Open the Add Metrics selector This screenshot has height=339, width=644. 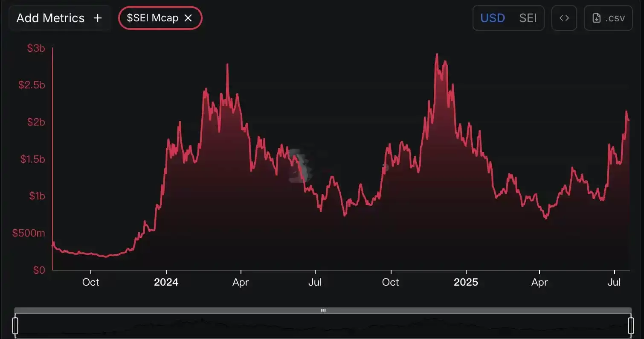[59, 18]
